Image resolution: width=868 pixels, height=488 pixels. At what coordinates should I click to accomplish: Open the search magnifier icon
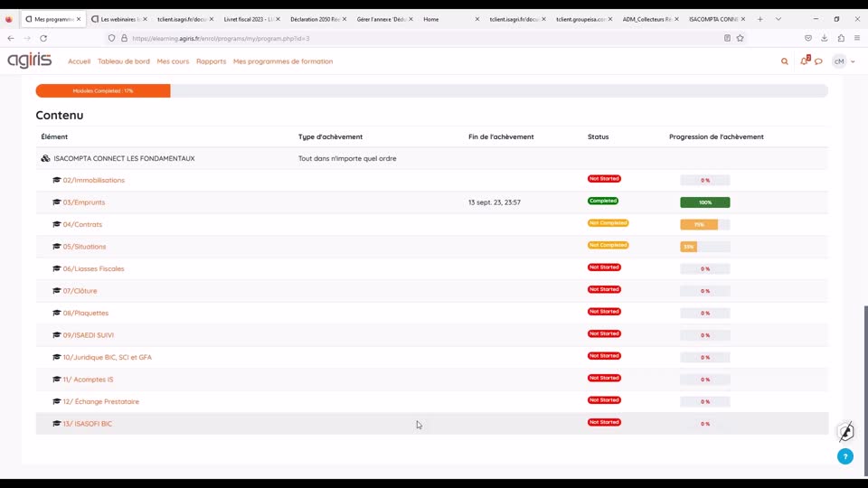click(785, 61)
